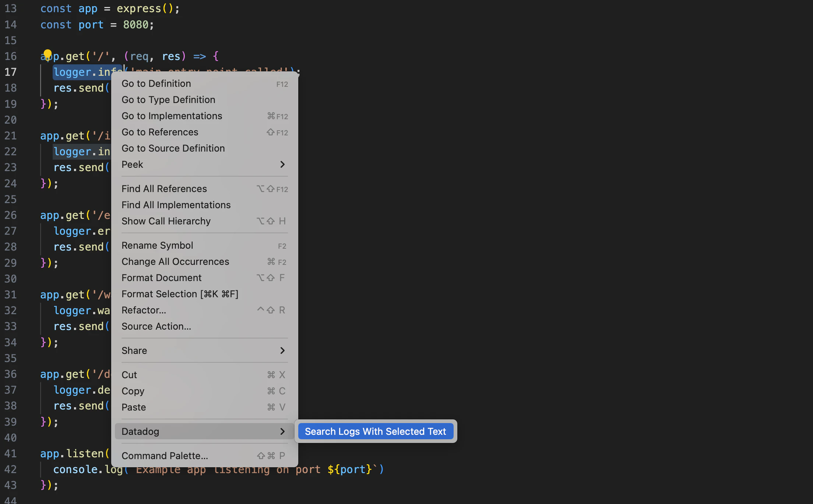
Task: Expand the Share submenu arrow
Action: pos(282,351)
